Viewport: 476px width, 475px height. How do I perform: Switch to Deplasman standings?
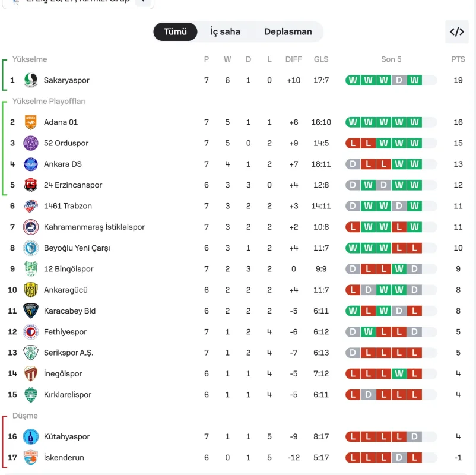288,31
